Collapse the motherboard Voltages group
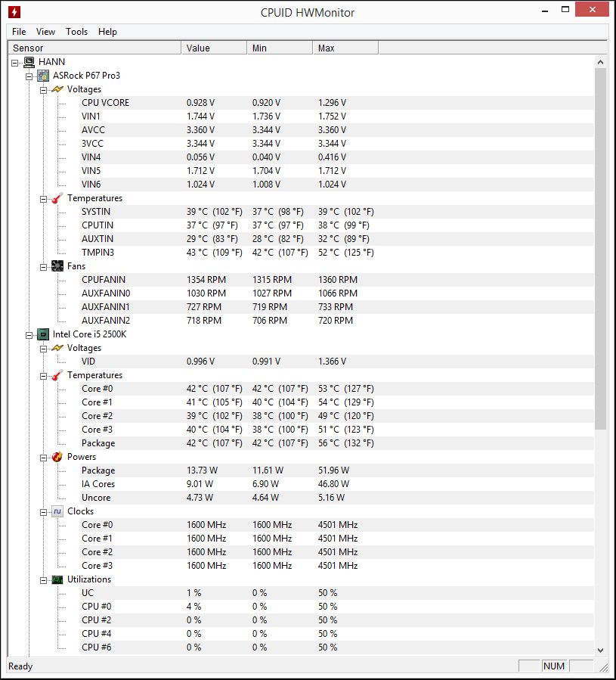 click(43, 89)
